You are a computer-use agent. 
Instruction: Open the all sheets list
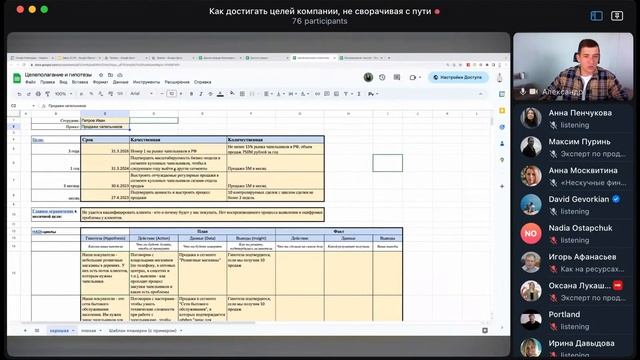[x=37, y=331]
